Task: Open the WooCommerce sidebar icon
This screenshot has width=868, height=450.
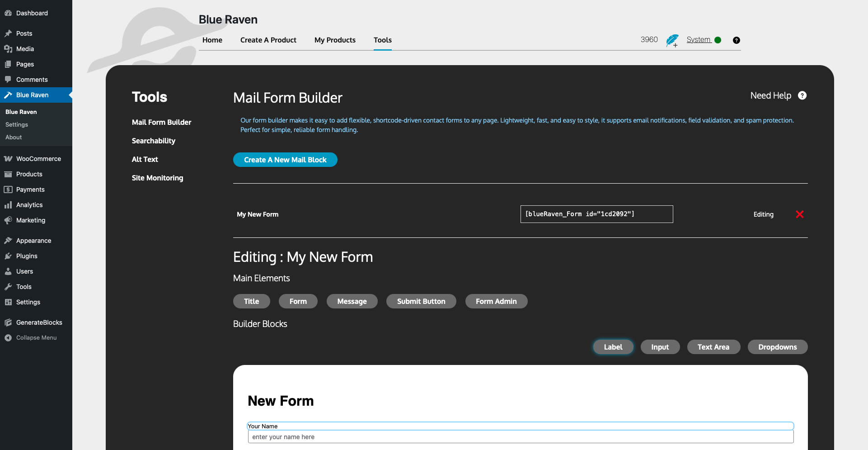Action: point(8,159)
